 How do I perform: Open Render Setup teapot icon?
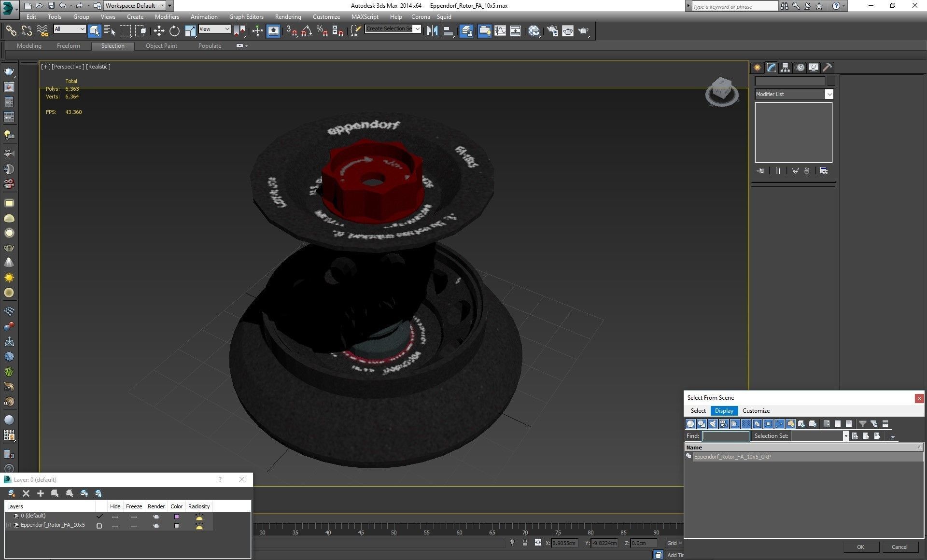pyautogui.click(x=552, y=31)
